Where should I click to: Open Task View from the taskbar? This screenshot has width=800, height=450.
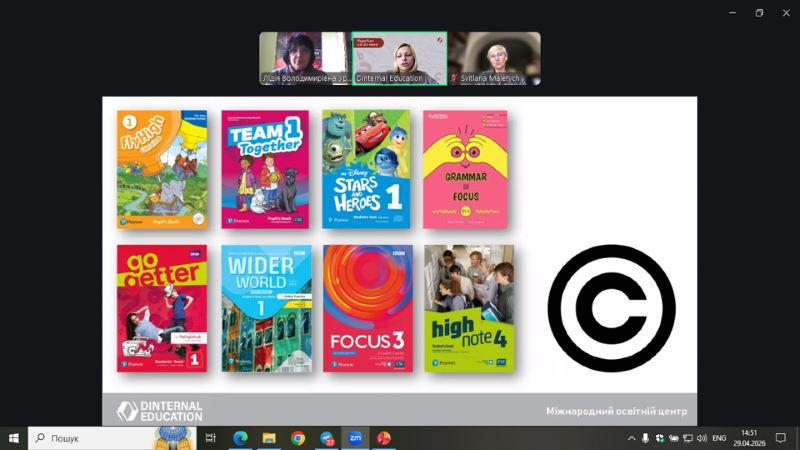click(x=210, y=438)
